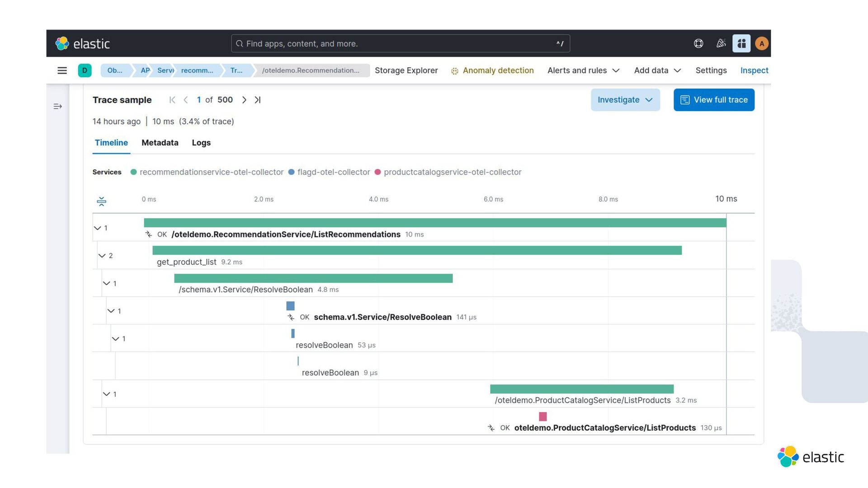Collapse the ResolveBoolean 4.8 ms span
This screenshot has width=868, height=488.
[x=107, y=283]
